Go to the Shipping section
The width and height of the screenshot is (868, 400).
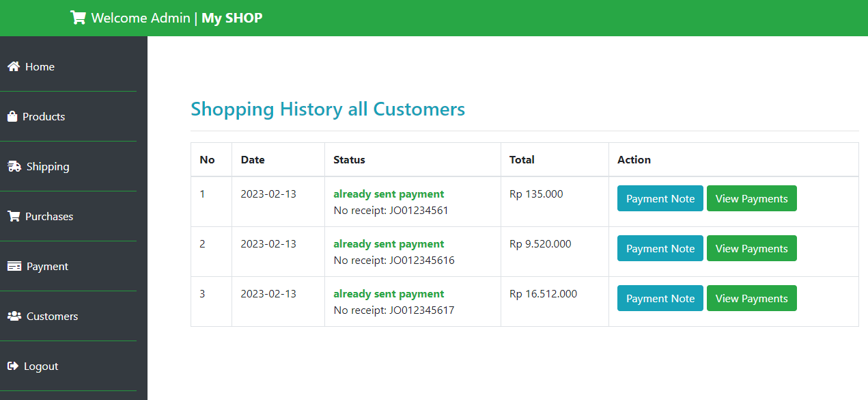68,166
